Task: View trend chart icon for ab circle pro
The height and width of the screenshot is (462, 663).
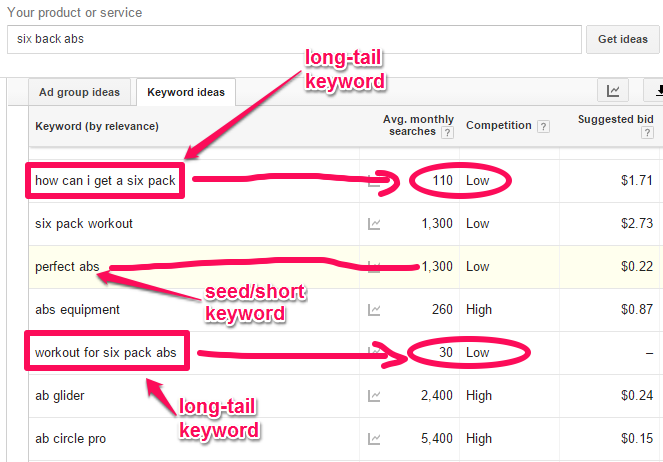Action: pyautogui.click(x=374, y=439)
